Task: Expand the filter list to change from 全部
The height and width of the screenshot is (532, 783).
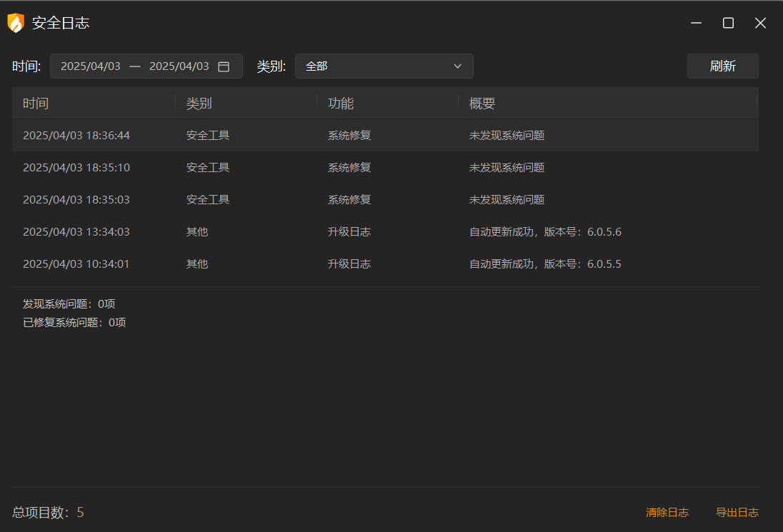Action: [384, 66]
